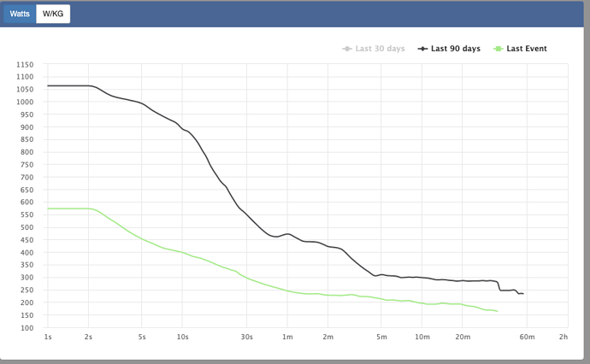The image size is (590, 364).
Task: Click the grey Last 30 days legend marker
Action: pos(347,49)
